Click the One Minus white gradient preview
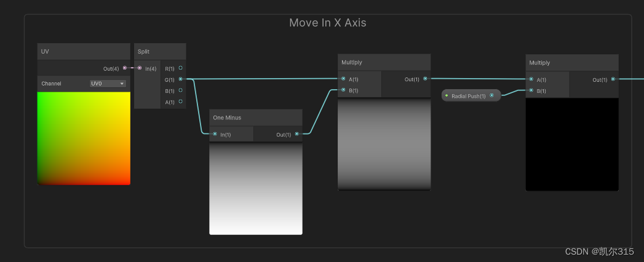Viewport: 644px width, 262px height. click(x=256, y=188)
